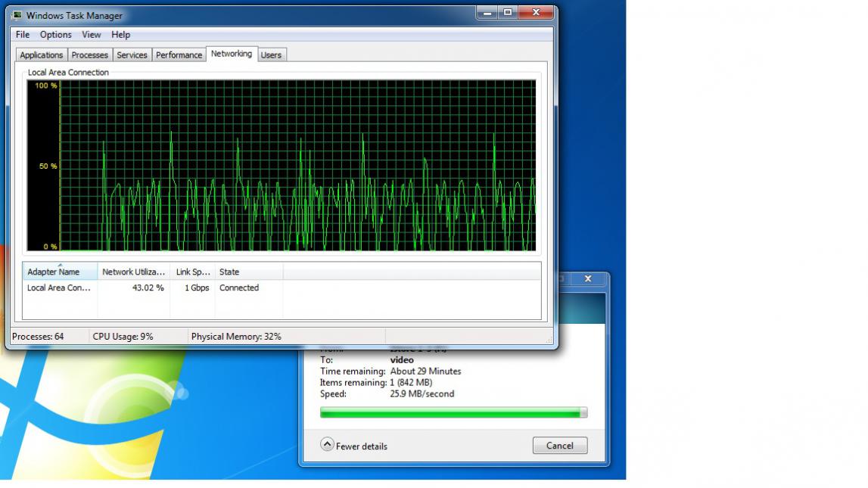Open the File menu
868x488 pixels.
pyautogui.click(x=23, y=34)
